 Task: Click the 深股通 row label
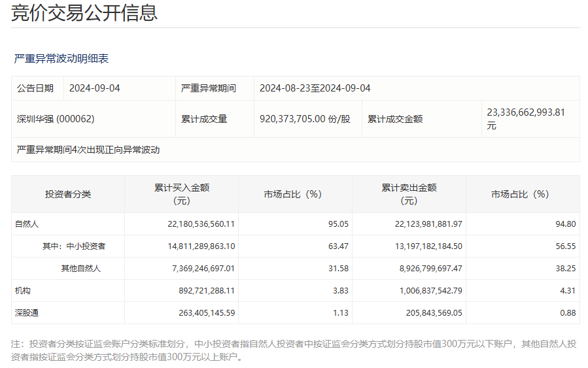tap(27, 313)
